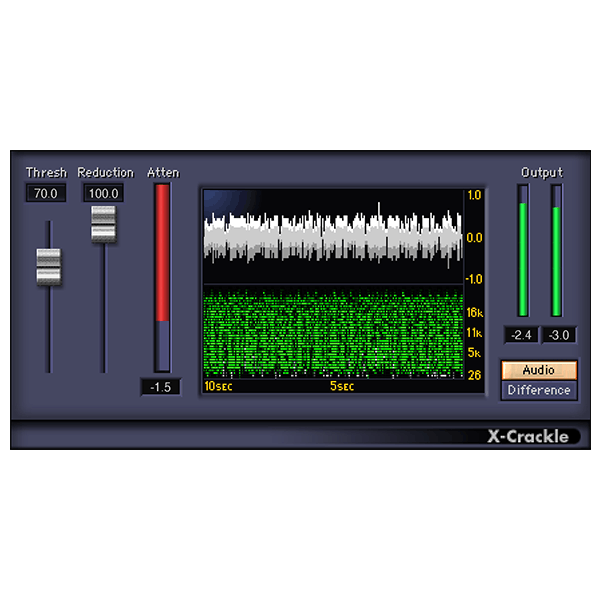The width and height of the screenshot is (600, 600).
Task: Click the Reduction slider handle
Action: point(103,223)
